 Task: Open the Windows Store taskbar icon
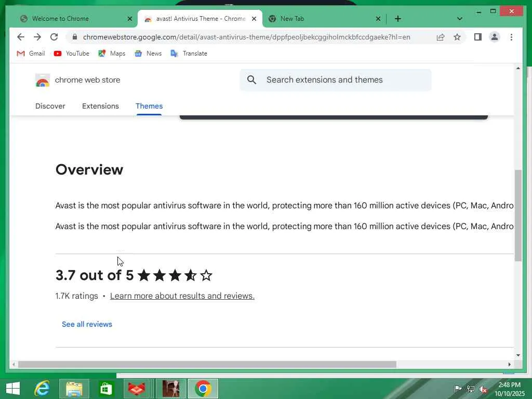(x=105, y=389)
